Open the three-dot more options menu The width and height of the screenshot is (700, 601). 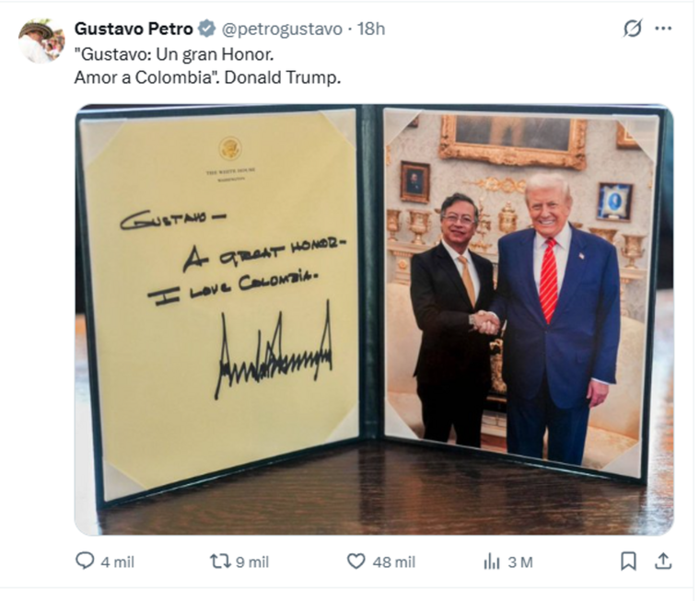click(663, 29)
